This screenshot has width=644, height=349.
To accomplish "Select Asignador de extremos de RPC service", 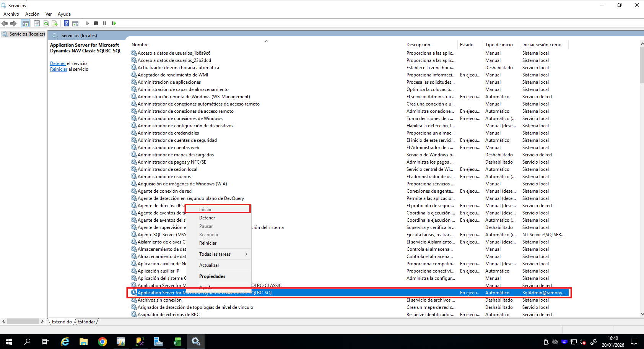I will (169, 315).
